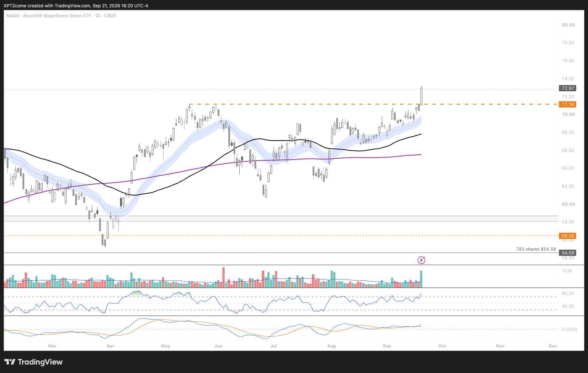Click the Jul label on time axis
The width and height of the screenshot is (588, 373).
274,346
